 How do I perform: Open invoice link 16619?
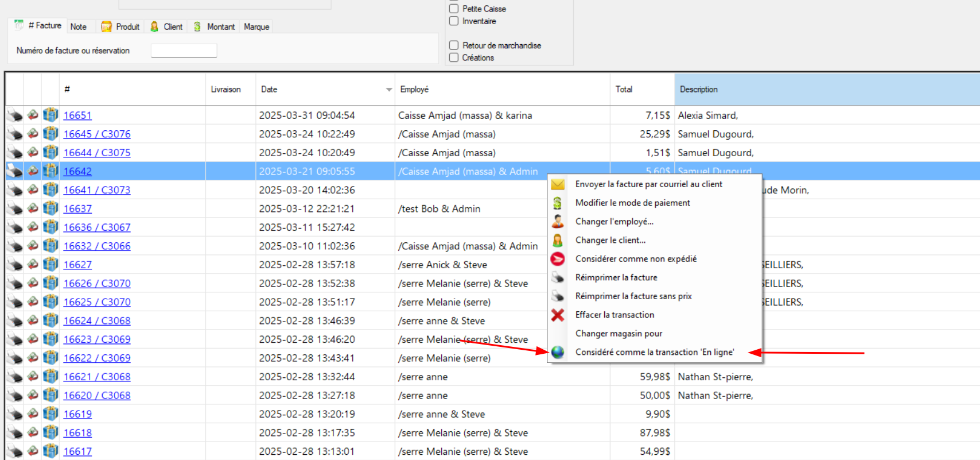point(77,414)
